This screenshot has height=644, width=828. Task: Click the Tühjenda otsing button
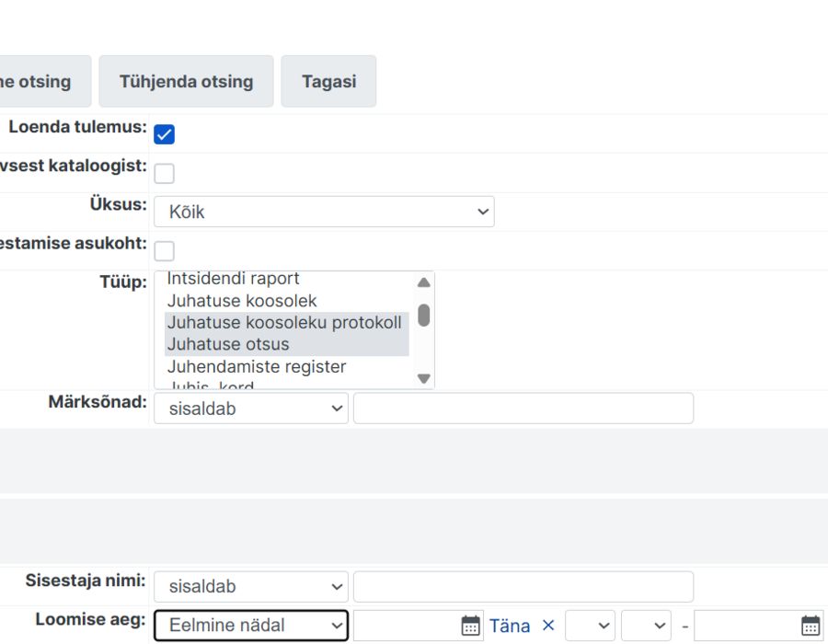tap(187, 81)
